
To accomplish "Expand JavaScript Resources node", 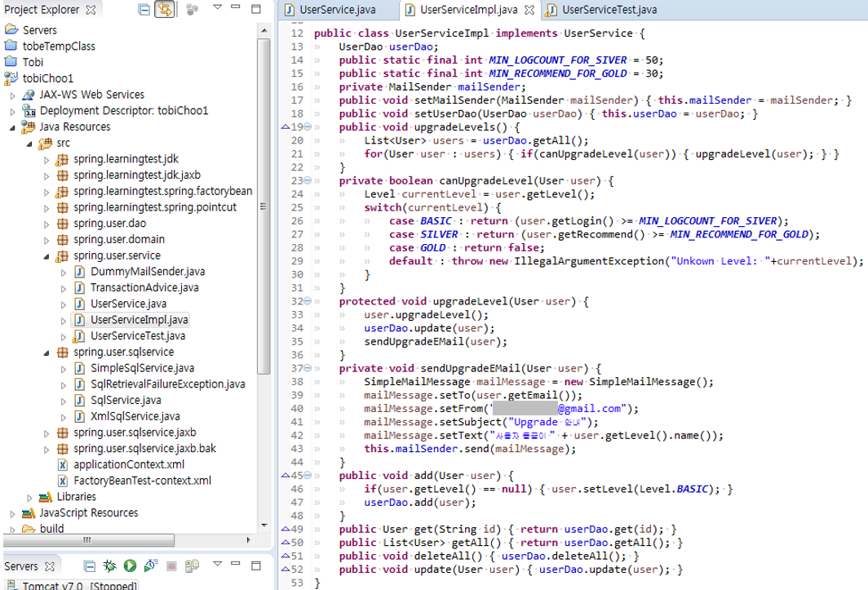I will 12,513.
